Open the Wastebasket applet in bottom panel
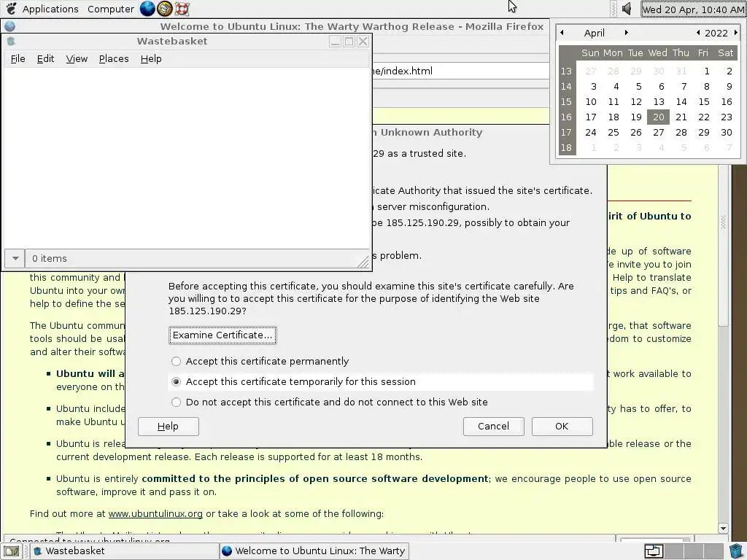 click(x=736, y=551)
